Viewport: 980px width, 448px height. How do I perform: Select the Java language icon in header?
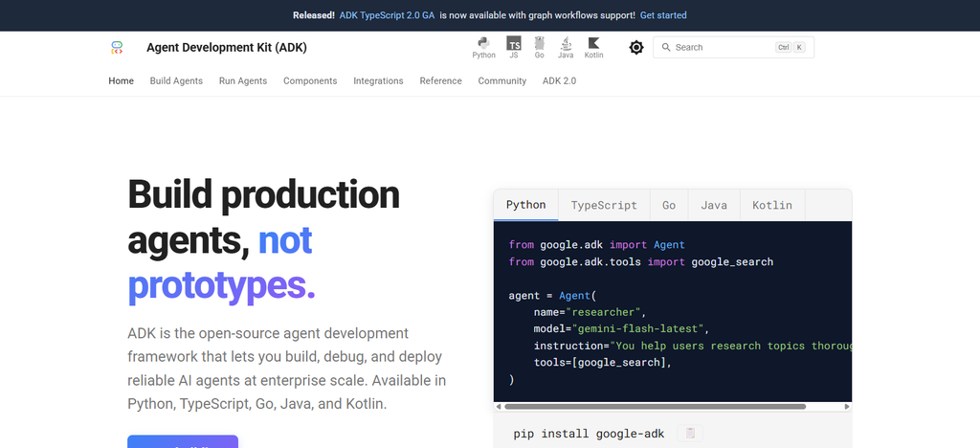click(566, 48)
